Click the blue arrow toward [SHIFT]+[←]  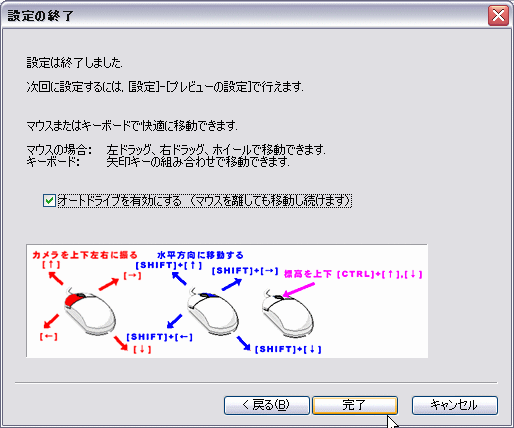[174, 321]
